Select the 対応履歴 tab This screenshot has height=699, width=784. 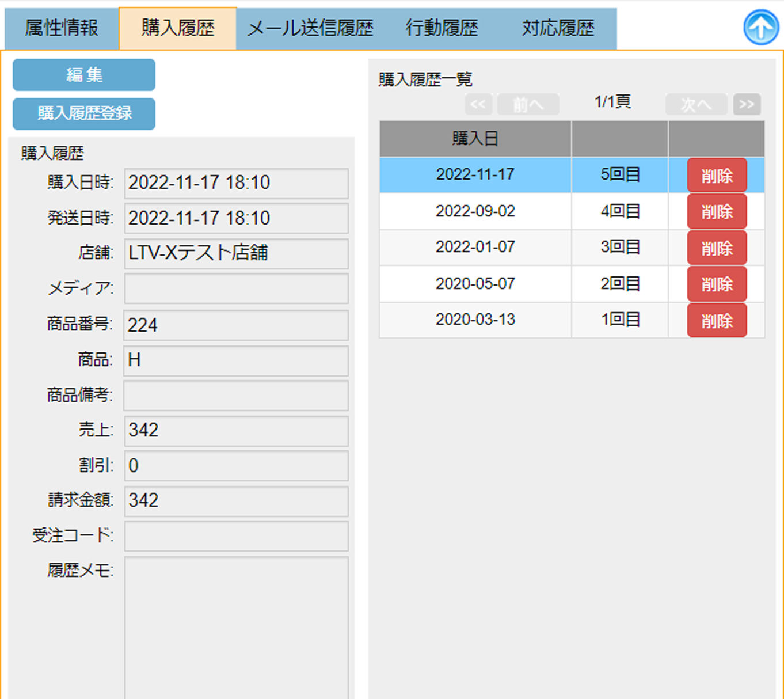point(558,28)
